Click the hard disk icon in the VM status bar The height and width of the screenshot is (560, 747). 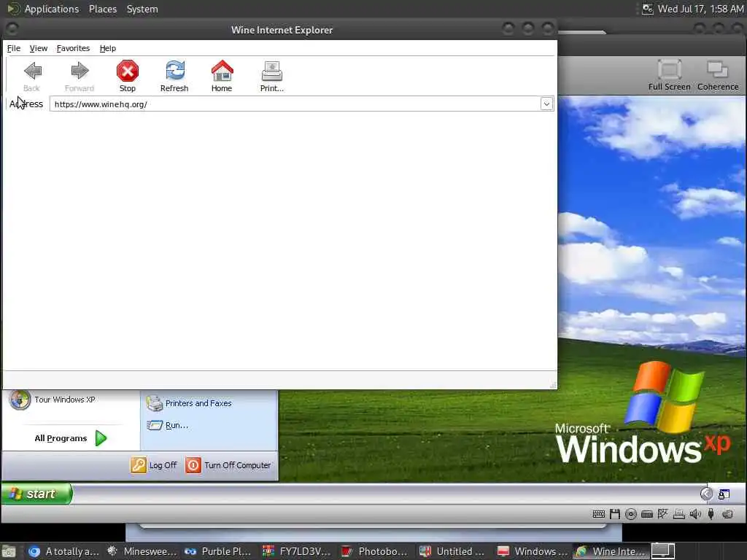[647, 514]
